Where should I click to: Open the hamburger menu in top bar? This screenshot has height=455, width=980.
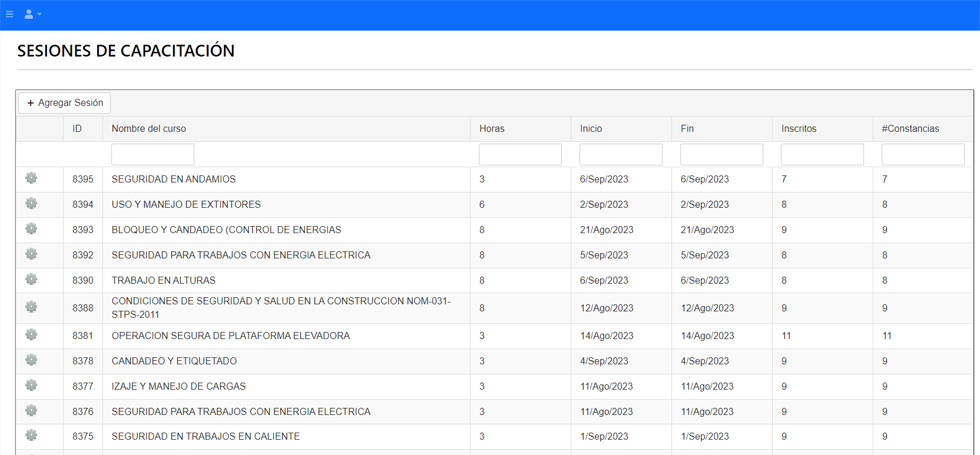(x=10, y=14)
